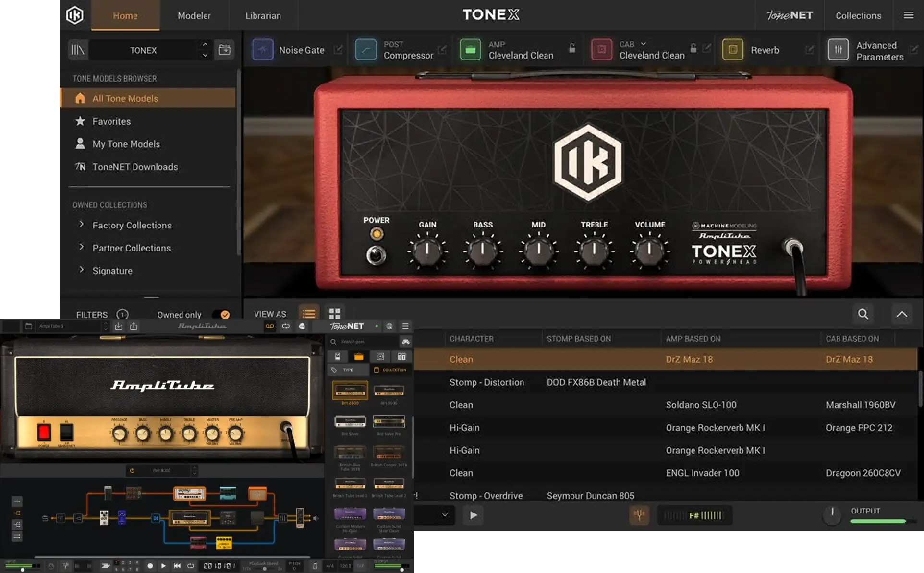
Task: Expand the Partner Collections tree
Action: [81, 247]
